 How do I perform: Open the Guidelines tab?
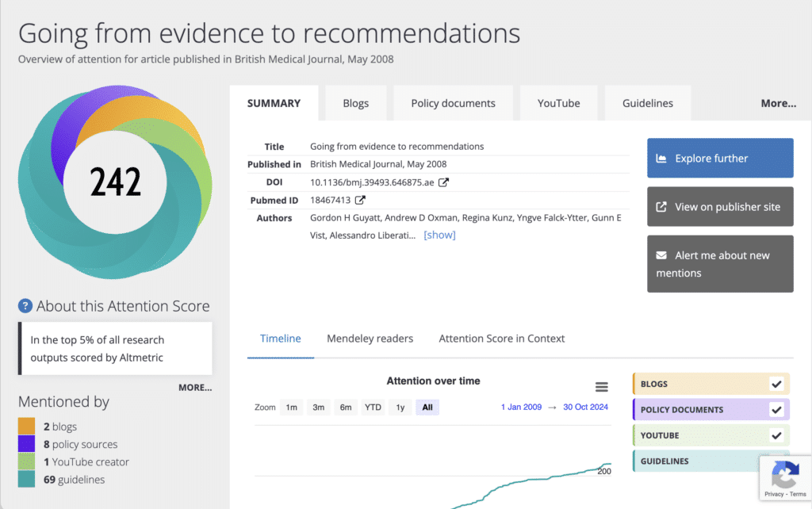tap(647, 103)
